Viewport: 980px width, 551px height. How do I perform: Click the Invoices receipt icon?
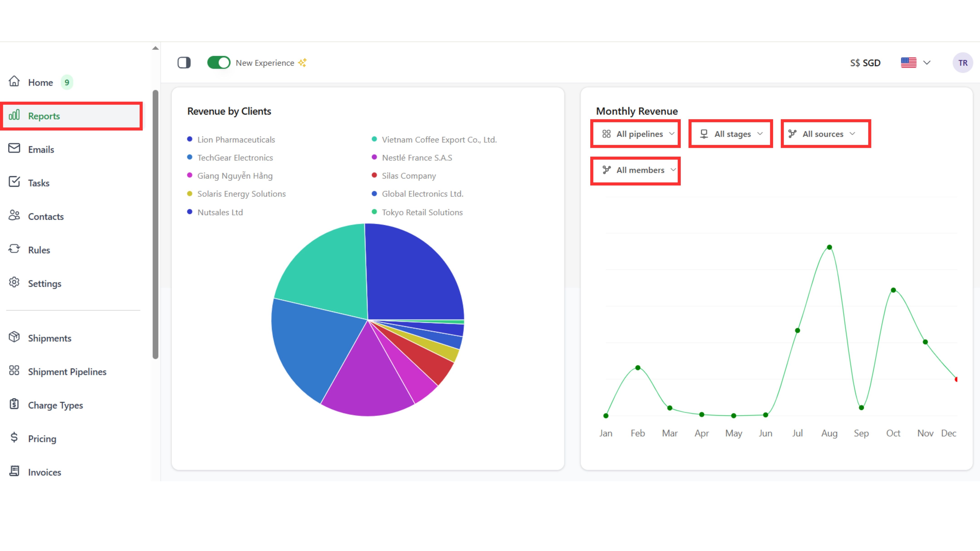pyautogui.click(x=14, y=471)
